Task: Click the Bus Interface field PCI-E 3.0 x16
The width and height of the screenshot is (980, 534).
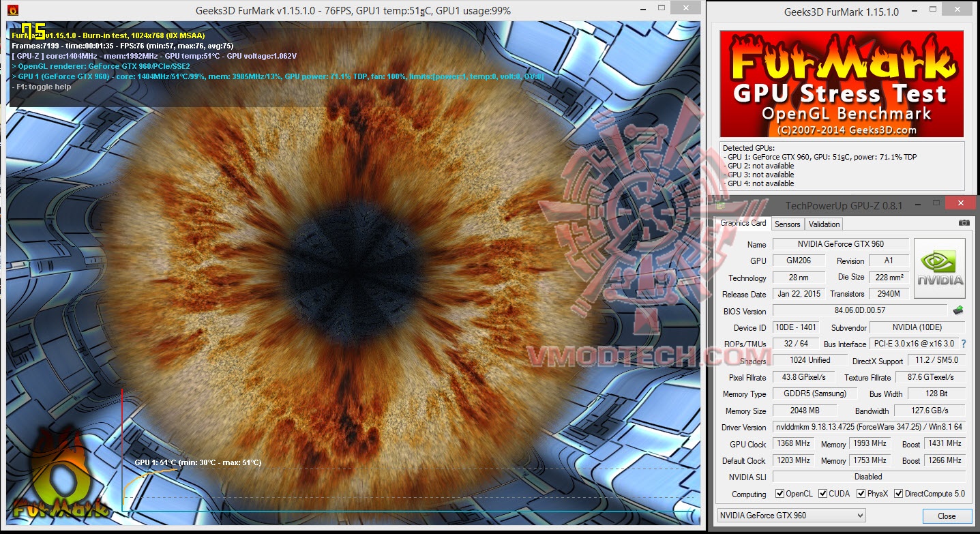Action: coord(914,344)
